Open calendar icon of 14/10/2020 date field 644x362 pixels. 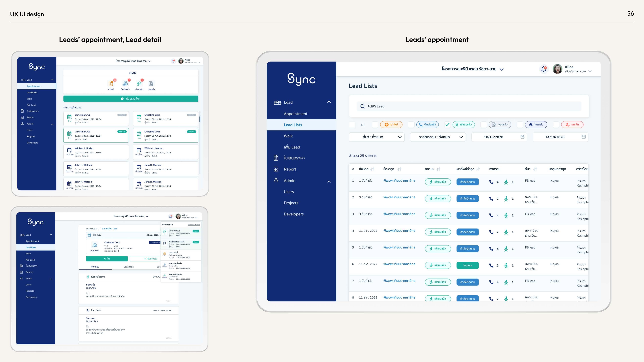pos(583,137)
